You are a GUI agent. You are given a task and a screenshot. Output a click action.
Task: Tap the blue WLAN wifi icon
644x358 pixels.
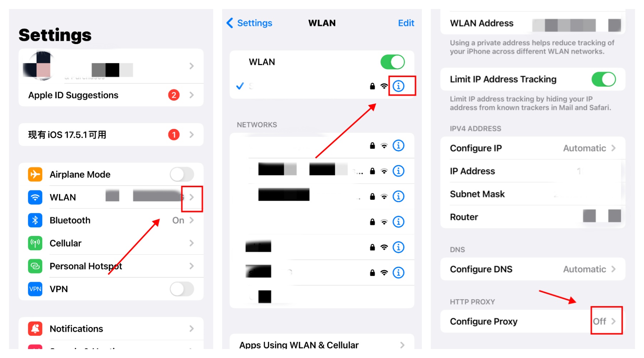pos(35,197)
